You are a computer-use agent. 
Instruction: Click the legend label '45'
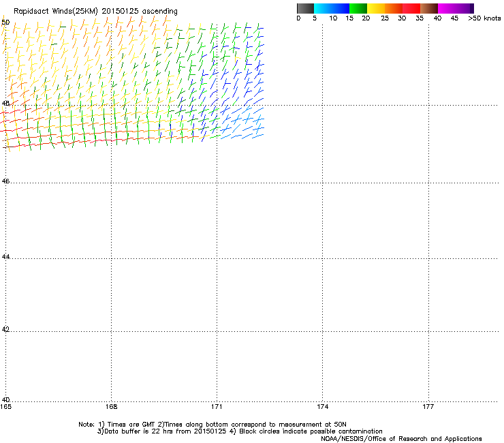click(454, 18)
